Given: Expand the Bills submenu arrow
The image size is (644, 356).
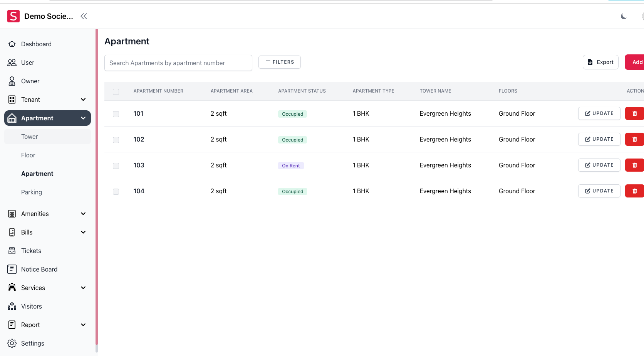Looking at the screenshot, I should click(x=83, y=232).
